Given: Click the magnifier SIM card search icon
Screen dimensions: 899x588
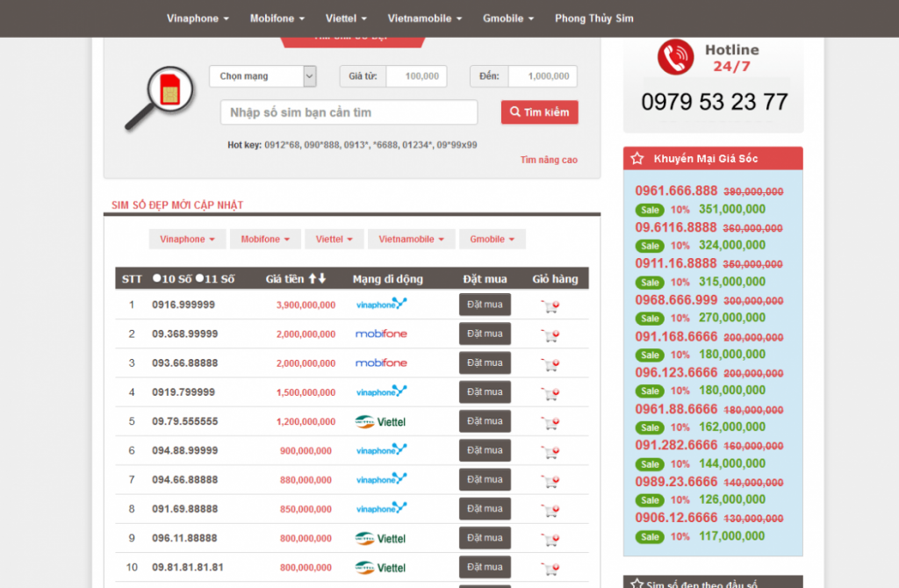Looking at the screenshot, I should pyautogui.click(x=159, y=98).
